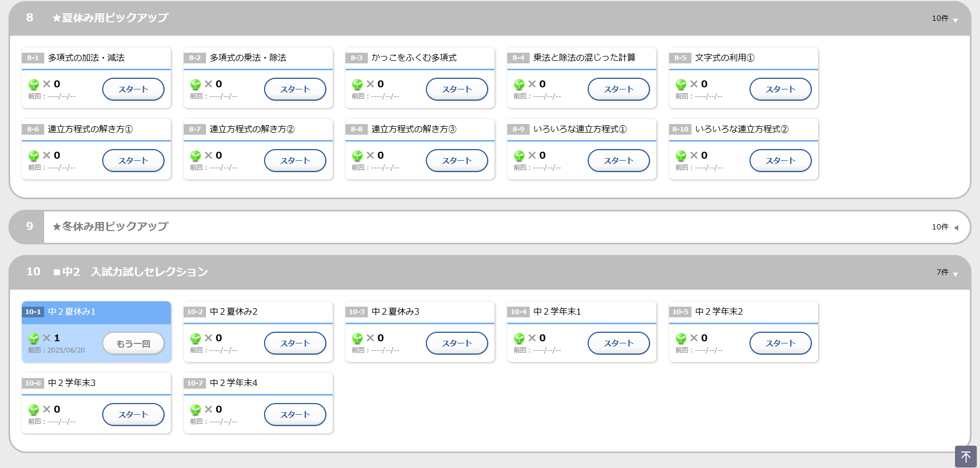980x468 pixels.
Task: Start いろいろな連立方程式② exercise
Action: (780, 161)
